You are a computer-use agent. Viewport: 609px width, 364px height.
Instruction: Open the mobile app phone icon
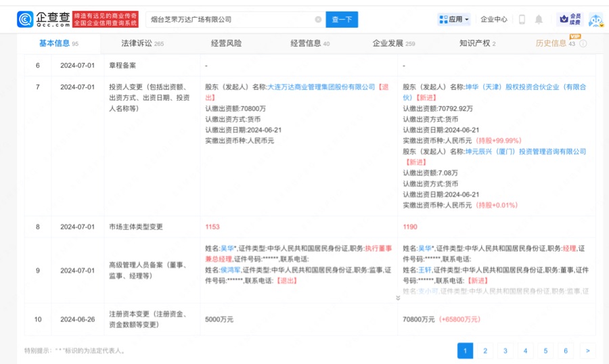[522, 20]
